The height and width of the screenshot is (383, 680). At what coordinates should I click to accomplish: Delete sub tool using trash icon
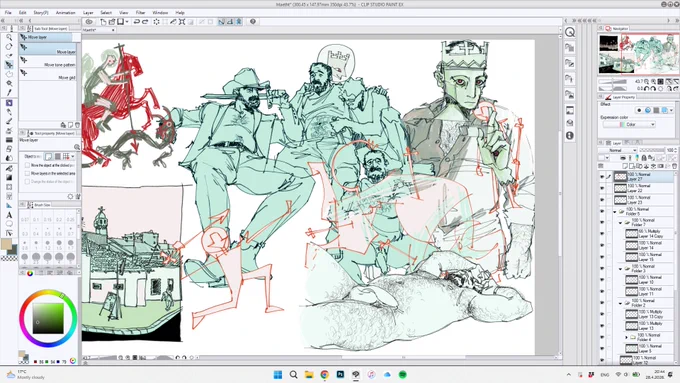[77, 125]
